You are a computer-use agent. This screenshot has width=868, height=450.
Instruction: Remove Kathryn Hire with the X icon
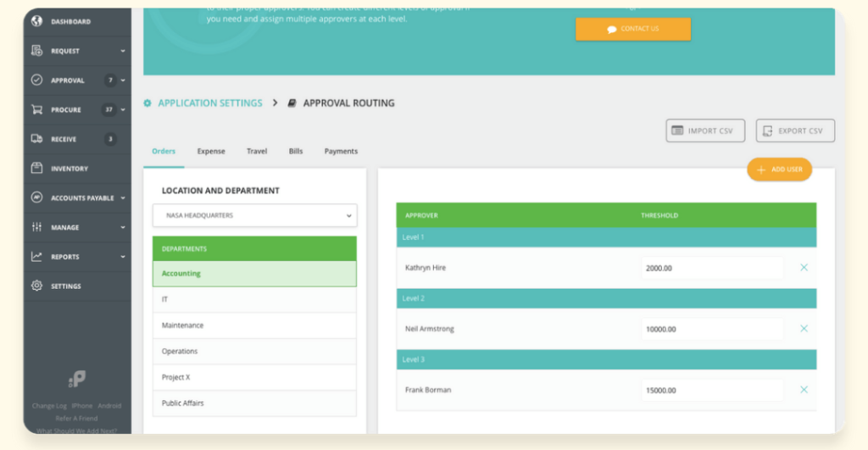[x=804, y=268]
